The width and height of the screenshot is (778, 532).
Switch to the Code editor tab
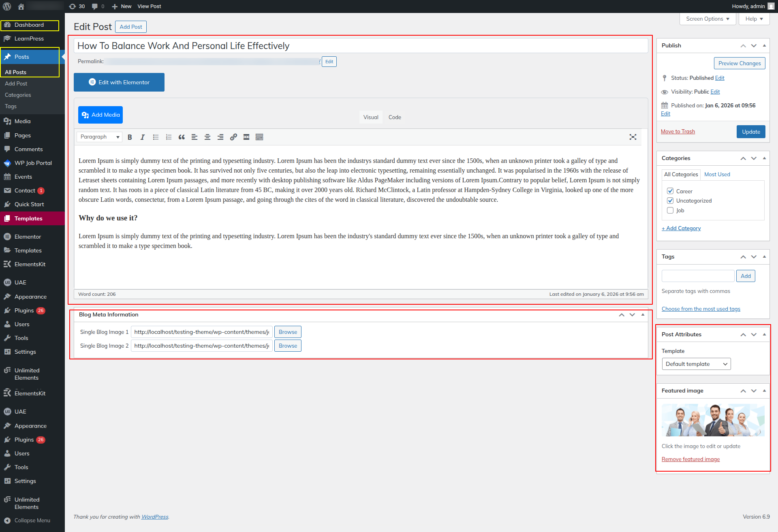pos(394,118)
